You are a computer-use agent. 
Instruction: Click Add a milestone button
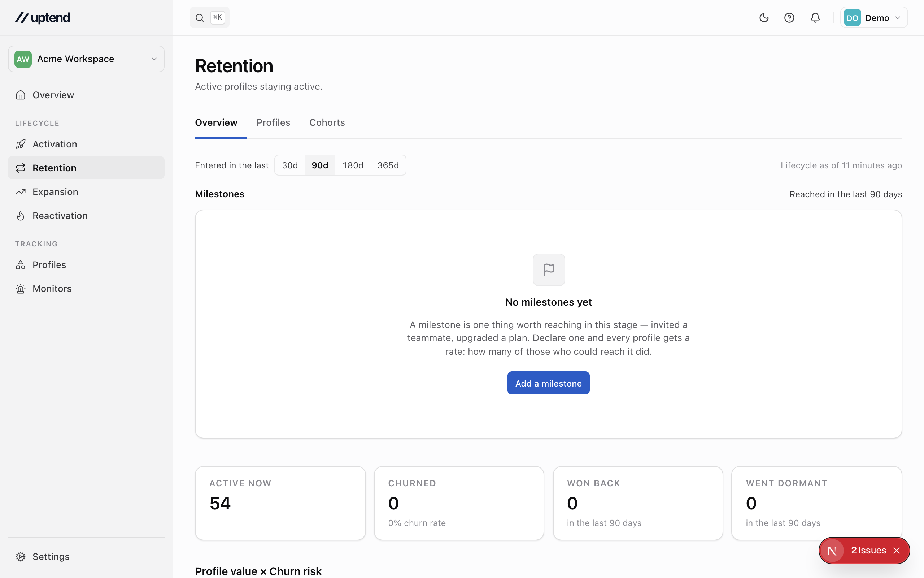pos(548,383)
